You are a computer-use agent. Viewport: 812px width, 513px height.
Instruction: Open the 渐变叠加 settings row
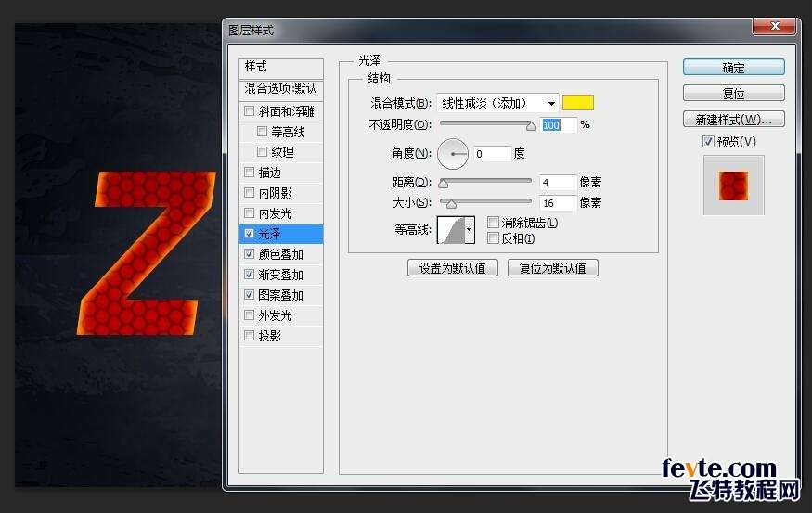tap(281, 275)
